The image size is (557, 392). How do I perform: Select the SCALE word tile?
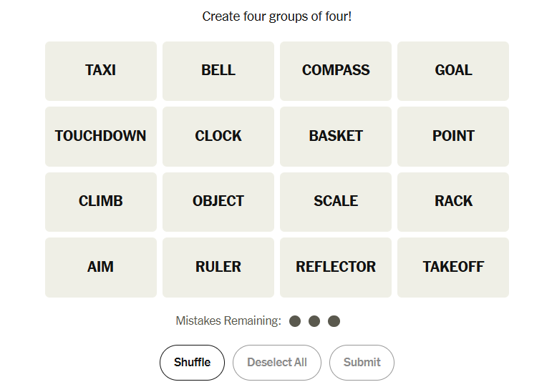click(335, 202)
